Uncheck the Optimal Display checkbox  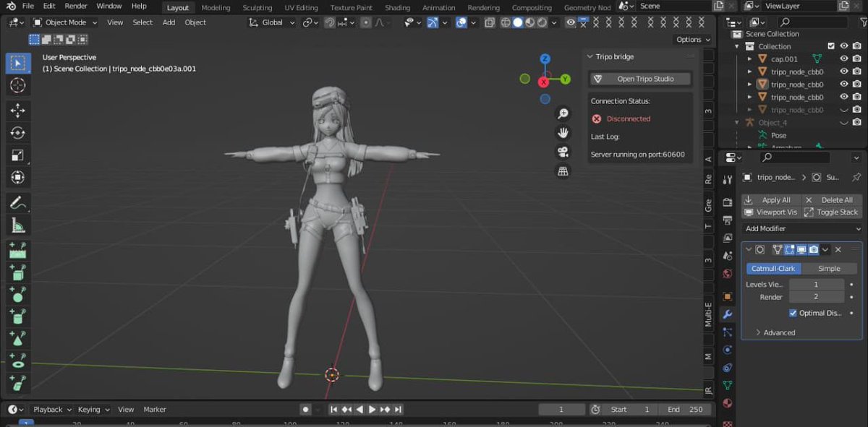click(x=793, y=313)
